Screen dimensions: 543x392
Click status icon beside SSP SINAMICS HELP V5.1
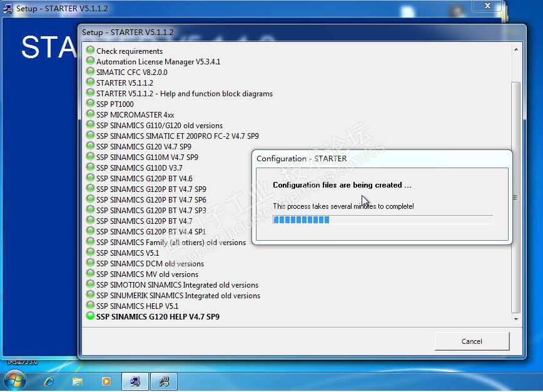pos(90,306)
